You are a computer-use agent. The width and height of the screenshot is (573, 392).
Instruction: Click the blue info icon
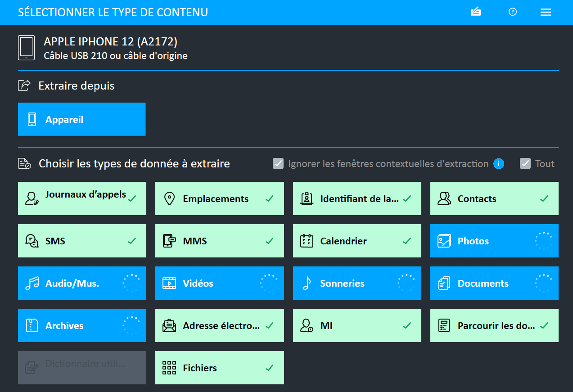click(499, 164)
